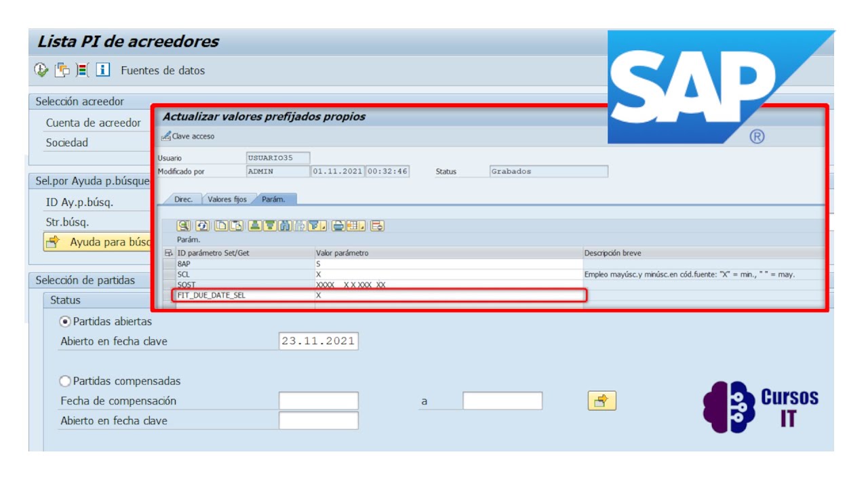The image size is (868, 488).
Task: Click Fuentes de datos button
Action: (x=163, y=70)
